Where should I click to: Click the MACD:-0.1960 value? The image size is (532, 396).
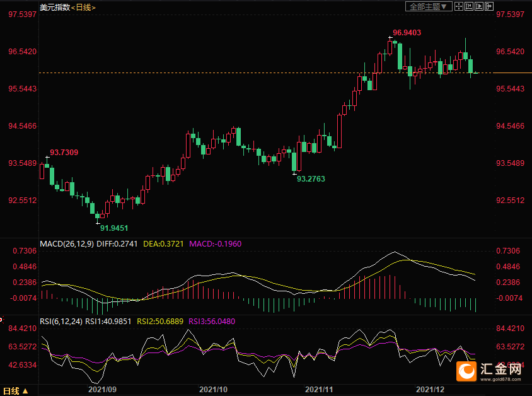point(215,243)
